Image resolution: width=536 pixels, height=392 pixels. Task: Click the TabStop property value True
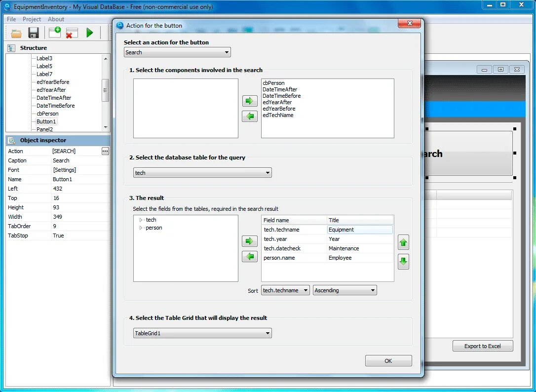click(x=80, y=235)
